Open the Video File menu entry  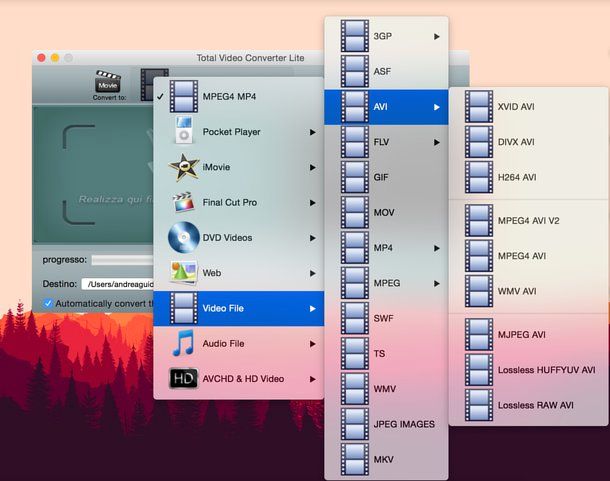point(239,308)
